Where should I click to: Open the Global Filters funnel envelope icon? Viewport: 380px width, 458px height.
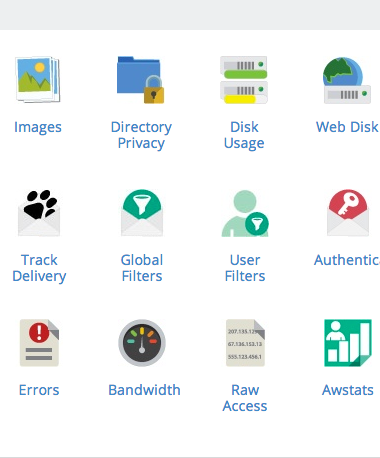tap(142, 213)
